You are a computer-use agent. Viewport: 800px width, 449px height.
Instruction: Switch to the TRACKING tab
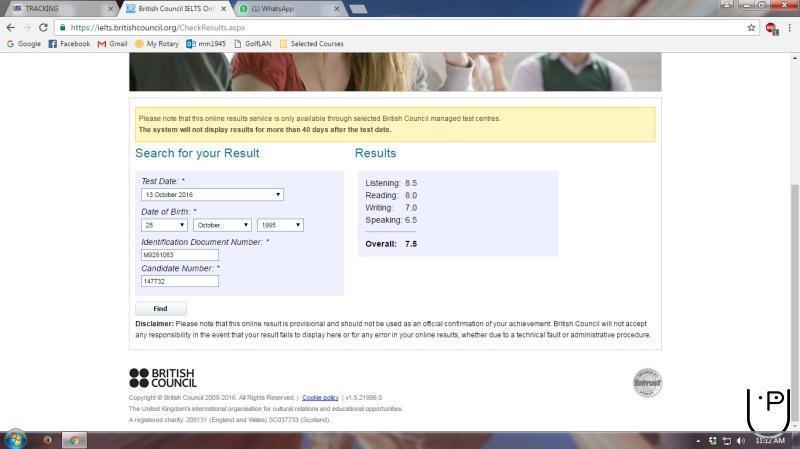click(x=59, y=9)
